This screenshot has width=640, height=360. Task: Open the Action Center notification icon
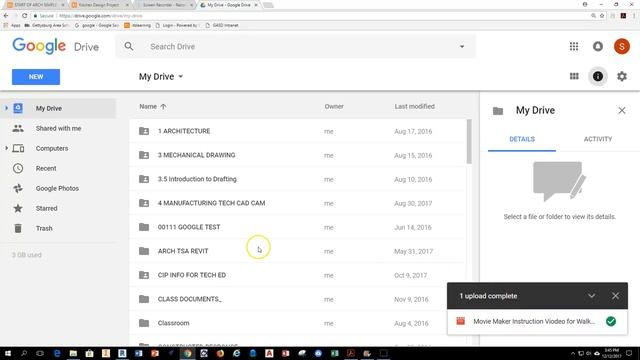[x=629, y=353]
